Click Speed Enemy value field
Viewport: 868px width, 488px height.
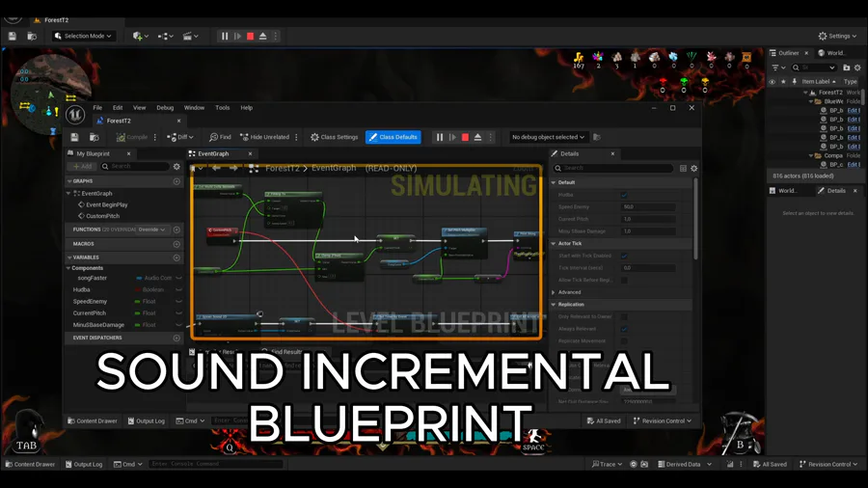(x=648, y=207)
